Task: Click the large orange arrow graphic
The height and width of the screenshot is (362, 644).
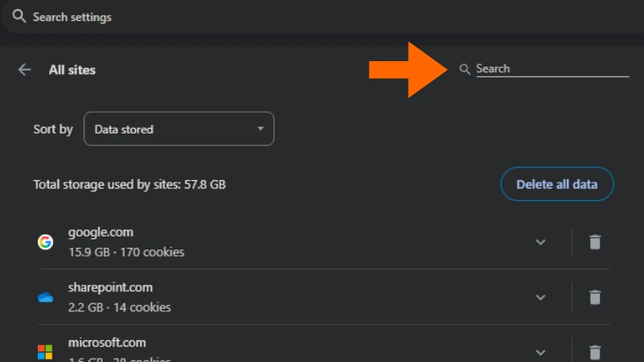Action: click(407, 70)
